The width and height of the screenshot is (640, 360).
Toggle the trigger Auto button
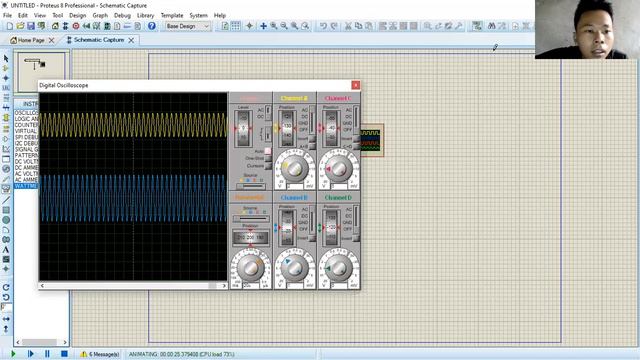click(x=268, y=151)
